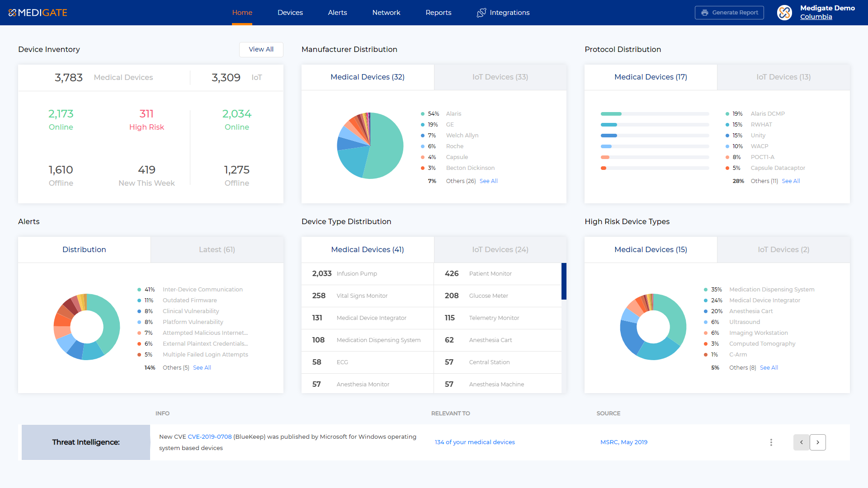The image size is (868, 488).
Task: Click the Inter-Device Communication alert legend
Action: tap(190, 290)
